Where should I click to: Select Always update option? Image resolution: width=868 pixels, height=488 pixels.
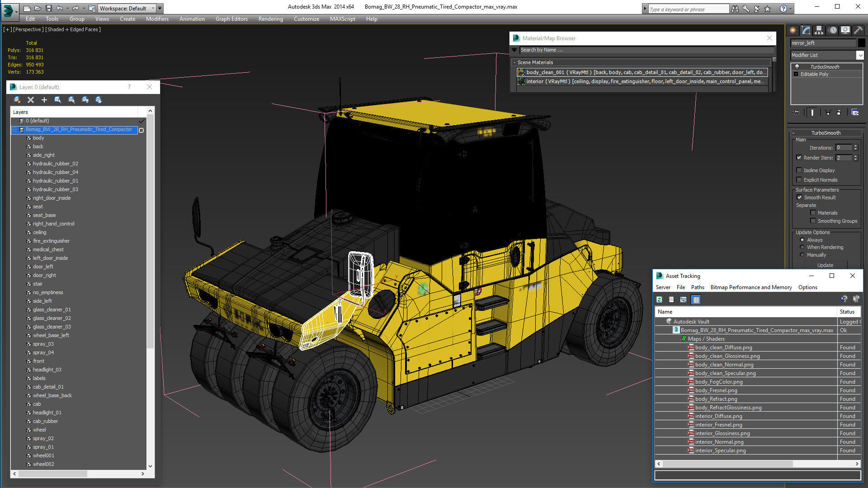click(x=802, y=240)
